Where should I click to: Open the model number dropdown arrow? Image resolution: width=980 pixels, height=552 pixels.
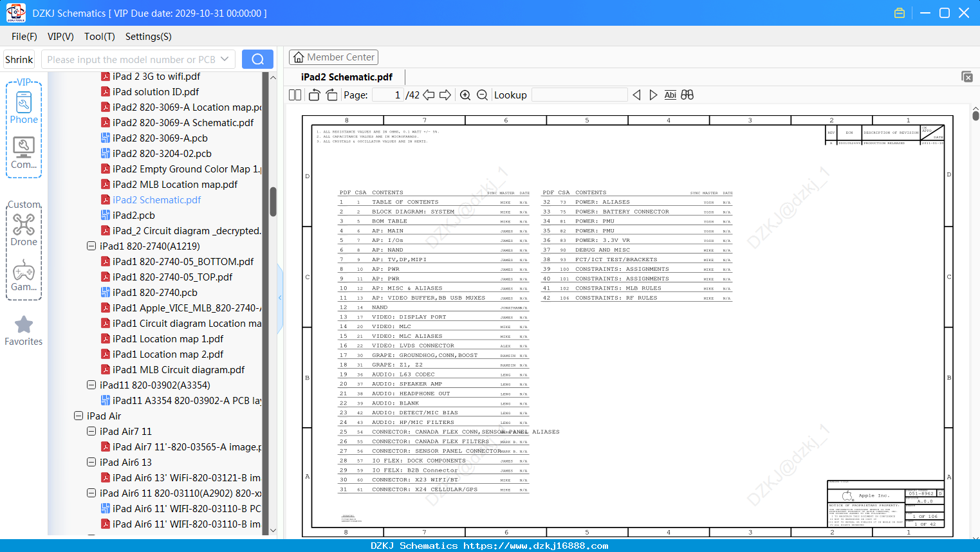point(225,59)
